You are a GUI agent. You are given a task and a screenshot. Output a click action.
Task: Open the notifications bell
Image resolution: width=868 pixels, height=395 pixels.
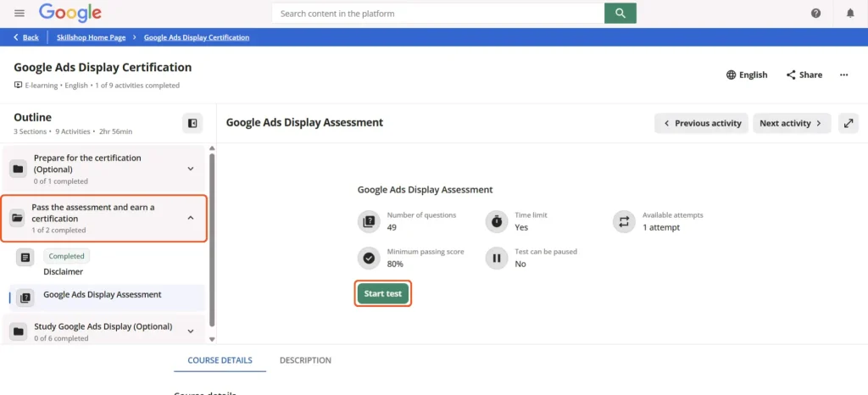click(850, 14)
